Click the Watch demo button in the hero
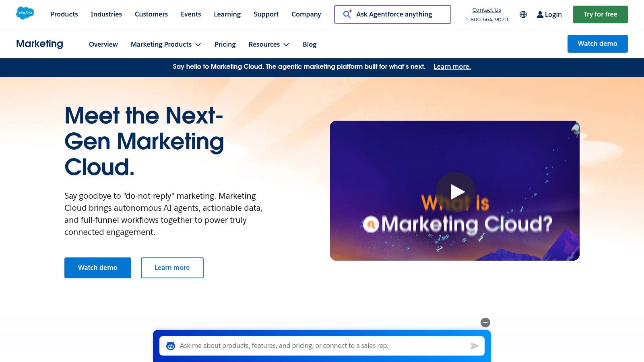Image resolution: width=644 pixels, height=362 pixels. 97,267
